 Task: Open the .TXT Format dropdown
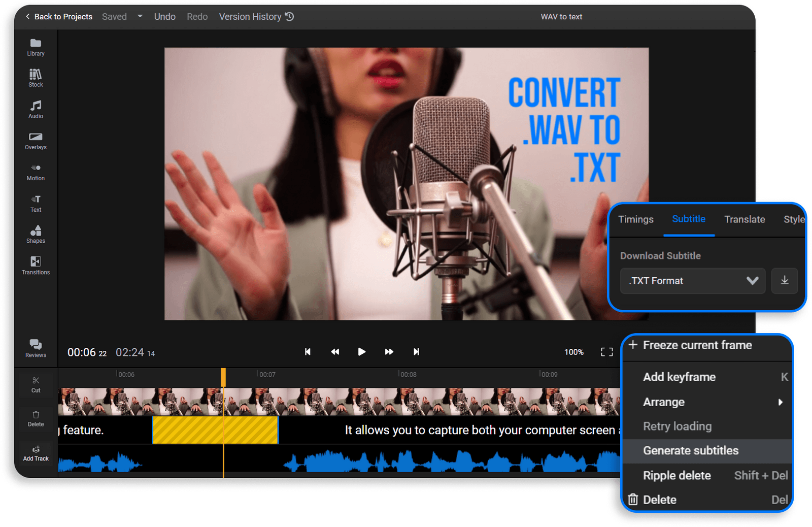(x=692, y=281)
